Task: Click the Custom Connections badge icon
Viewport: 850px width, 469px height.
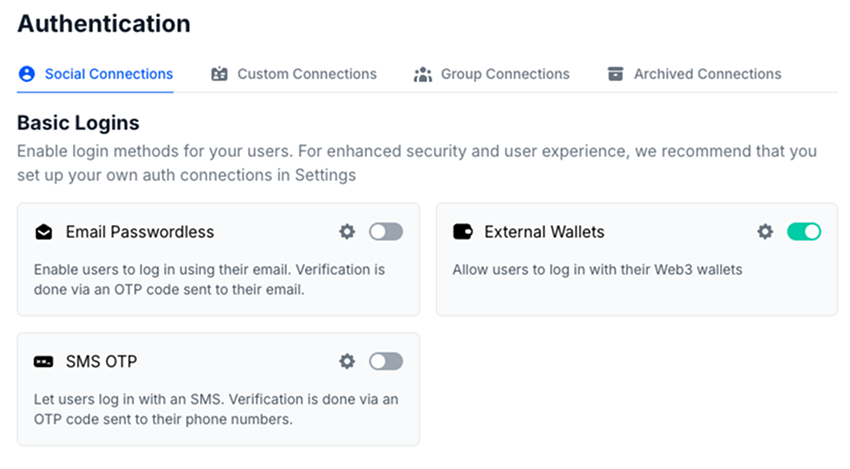Action: (x=219, y=74)
